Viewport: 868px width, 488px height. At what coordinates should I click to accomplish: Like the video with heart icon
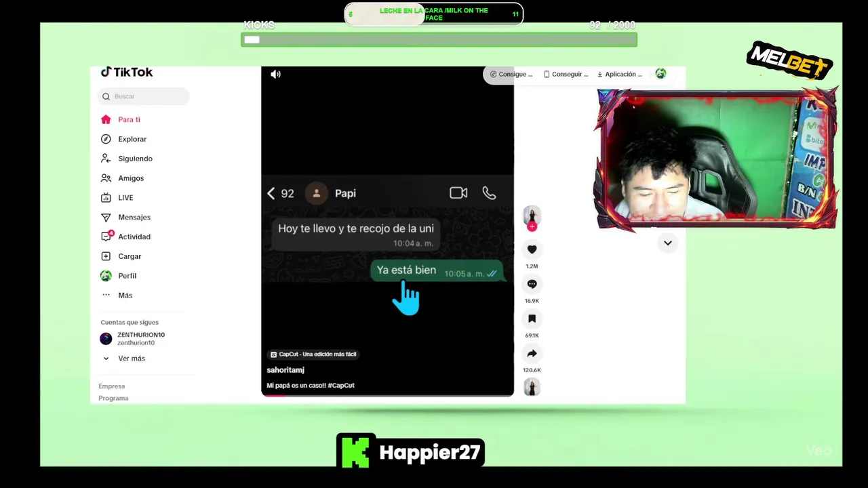pos(532,249)
